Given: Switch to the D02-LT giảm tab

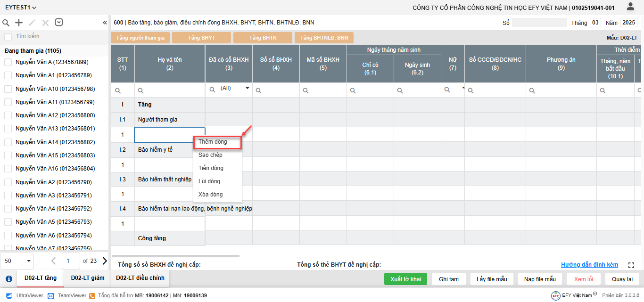Looking at the screenshot, I should pos(88,278).
